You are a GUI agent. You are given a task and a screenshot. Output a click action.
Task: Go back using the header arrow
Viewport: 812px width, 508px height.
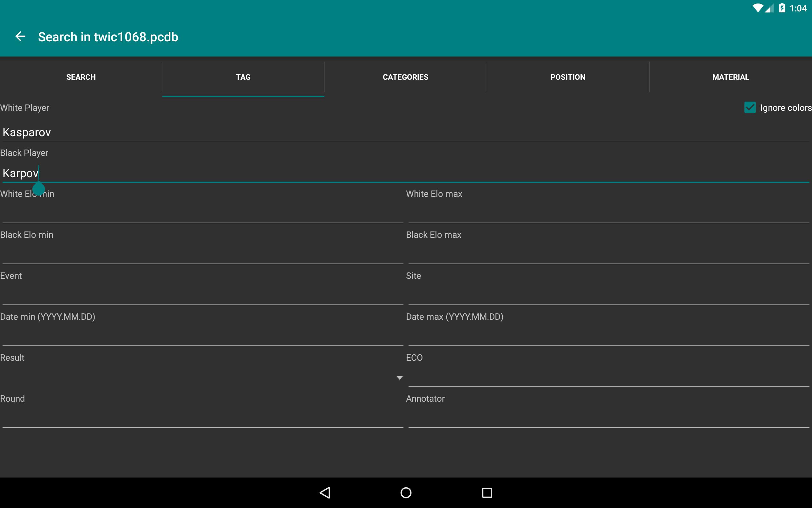tap(21, 37)
